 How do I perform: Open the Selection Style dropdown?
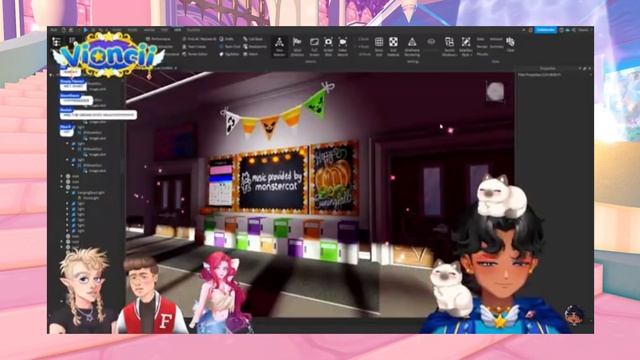tap(466, 47)
